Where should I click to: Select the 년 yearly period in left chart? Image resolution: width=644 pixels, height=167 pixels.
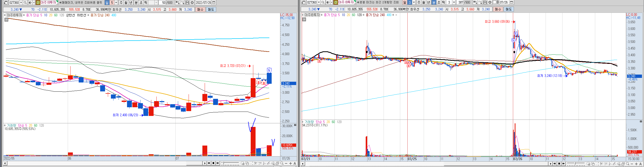(x=131, y=3)
